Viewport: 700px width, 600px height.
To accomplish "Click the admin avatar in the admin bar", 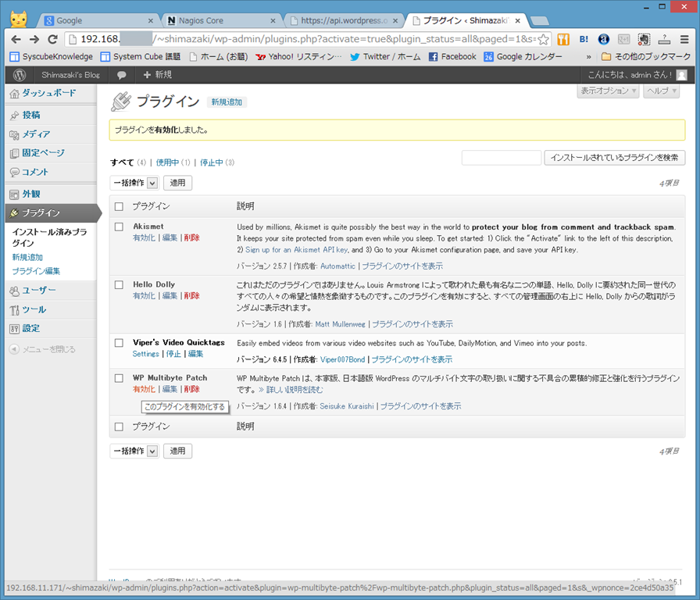I will pos(682,75).
